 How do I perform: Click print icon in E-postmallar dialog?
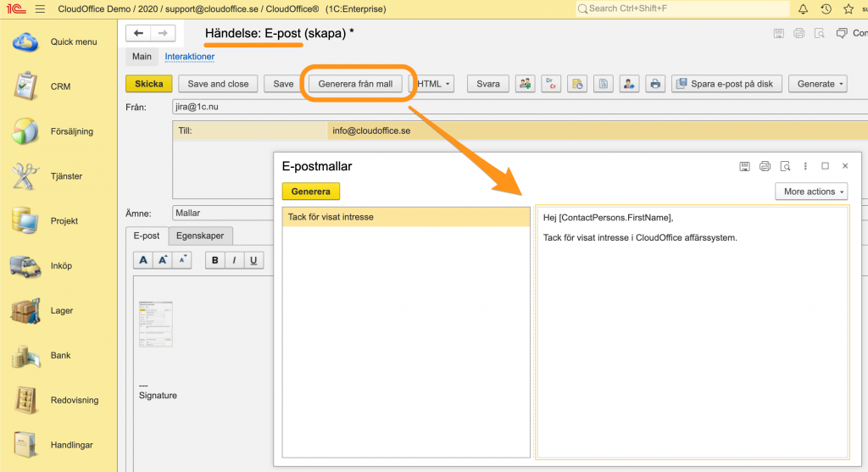tap(765, 166)
